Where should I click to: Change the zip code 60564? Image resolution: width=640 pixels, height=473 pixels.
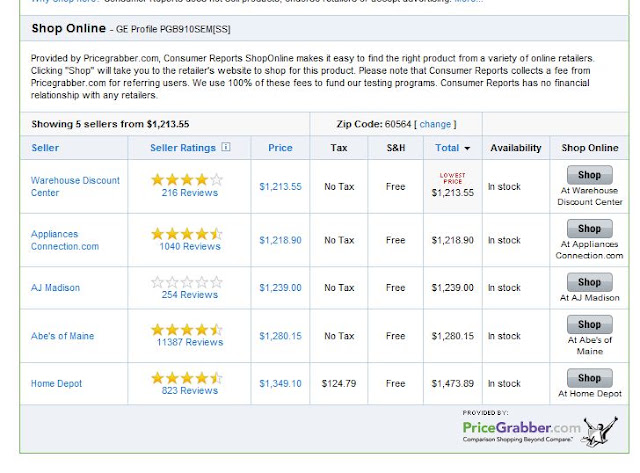pyautogui.click(x=435, y=124)
